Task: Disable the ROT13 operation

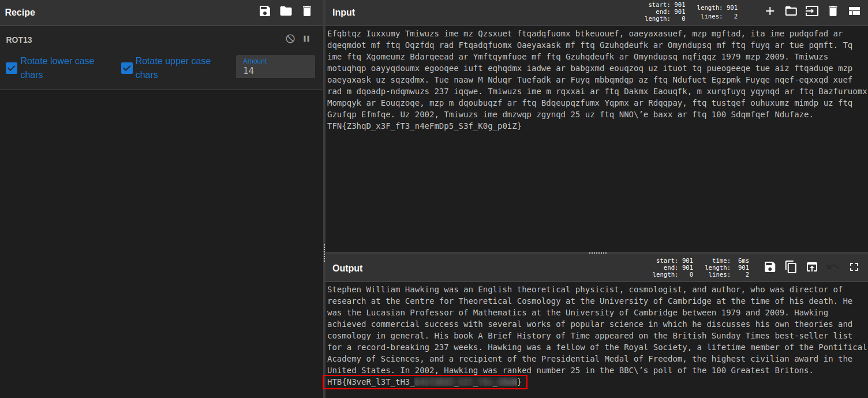Action: click(290, 39)
